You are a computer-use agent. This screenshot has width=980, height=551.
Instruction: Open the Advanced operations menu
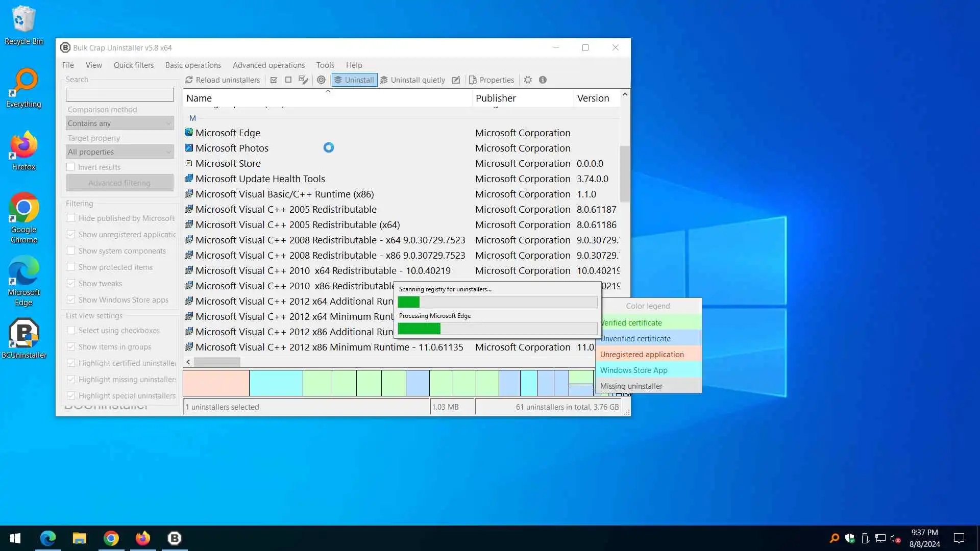(268, 65)
